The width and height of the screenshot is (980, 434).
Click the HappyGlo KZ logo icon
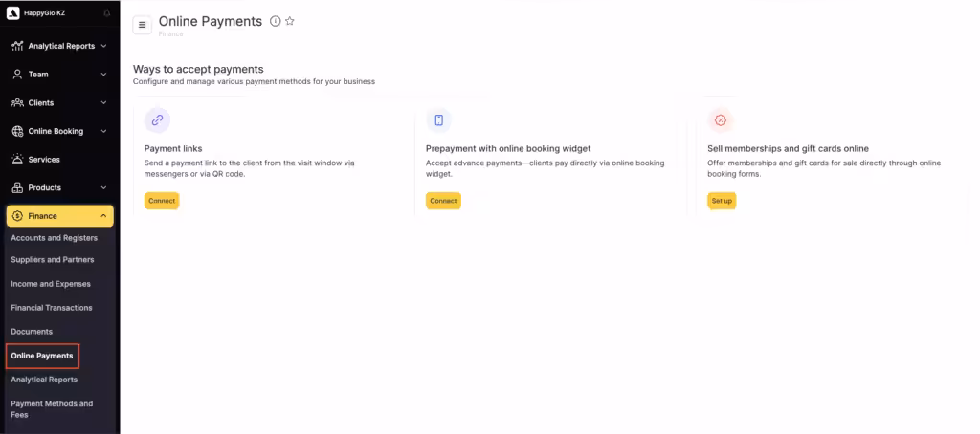click(13, 13)
